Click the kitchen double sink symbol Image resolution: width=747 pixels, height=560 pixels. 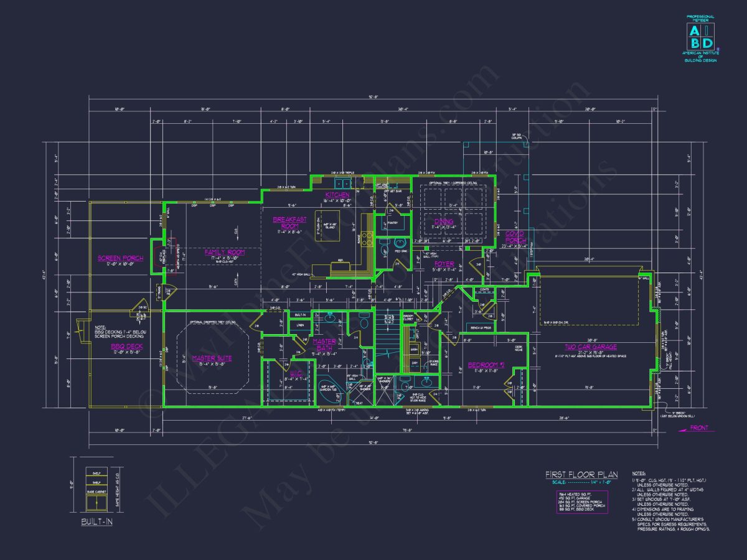(x=341, y=184)
